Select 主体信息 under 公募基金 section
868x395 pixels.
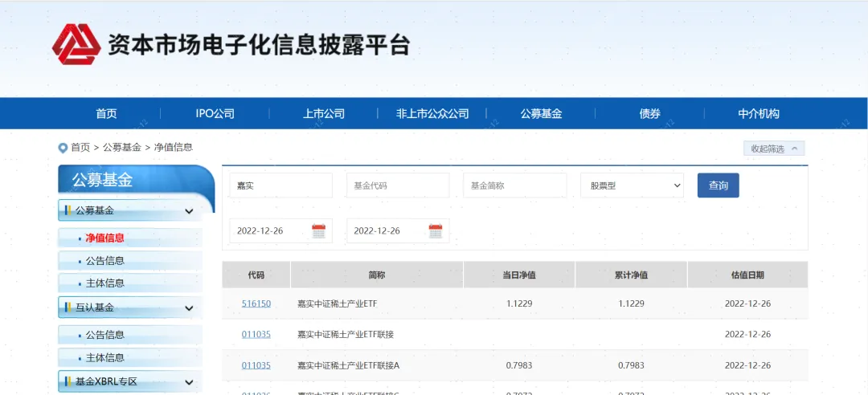click(105, 283)
